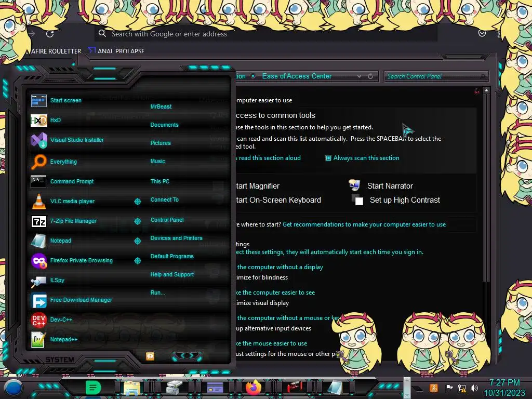Click the Windows Start orb
Viewport: 532px width, 399px height.
(13, 389)
